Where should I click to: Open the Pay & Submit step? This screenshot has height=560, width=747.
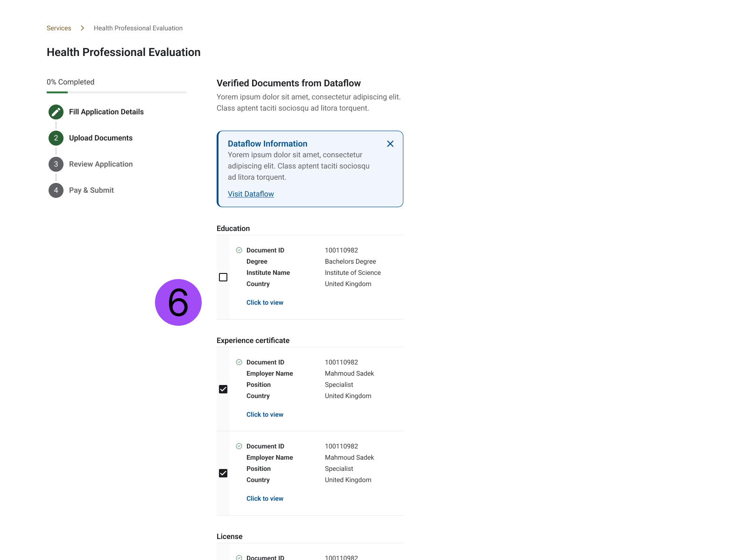click(x=92, y=190)
